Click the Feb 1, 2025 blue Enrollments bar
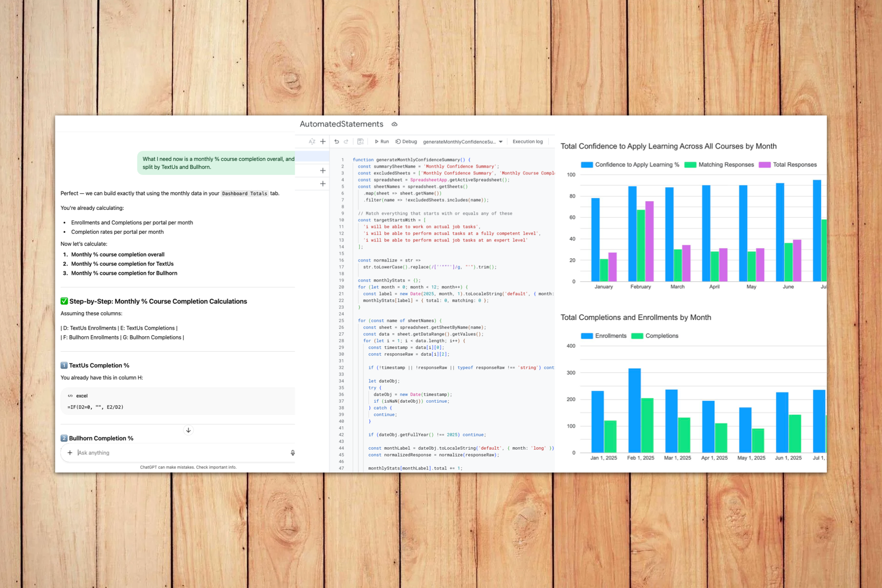The height and width of the screenshot is (588, 882). 634,410
